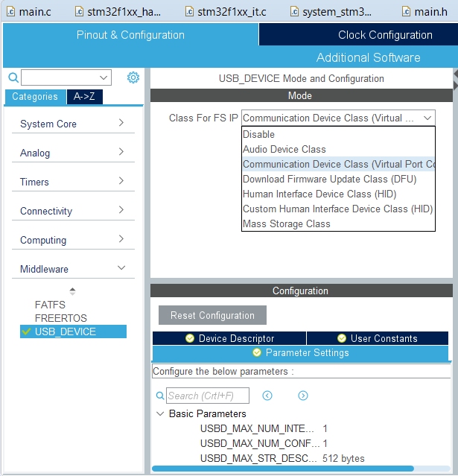Open the Device Descriptor tab
This screenshot has height=476, width=458.
(229, 338)
